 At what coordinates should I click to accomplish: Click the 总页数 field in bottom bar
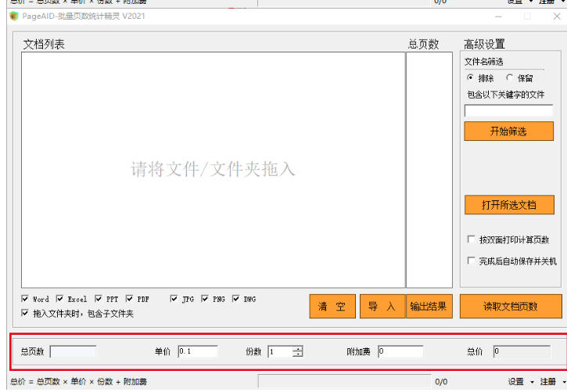73,351
